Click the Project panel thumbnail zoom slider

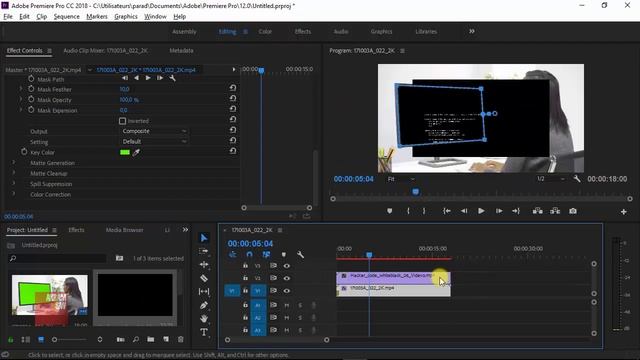point(69,340)
